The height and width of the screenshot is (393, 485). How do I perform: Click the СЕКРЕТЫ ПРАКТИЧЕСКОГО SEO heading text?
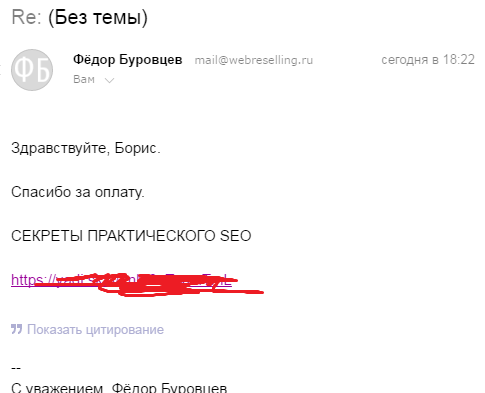[131, 236]
